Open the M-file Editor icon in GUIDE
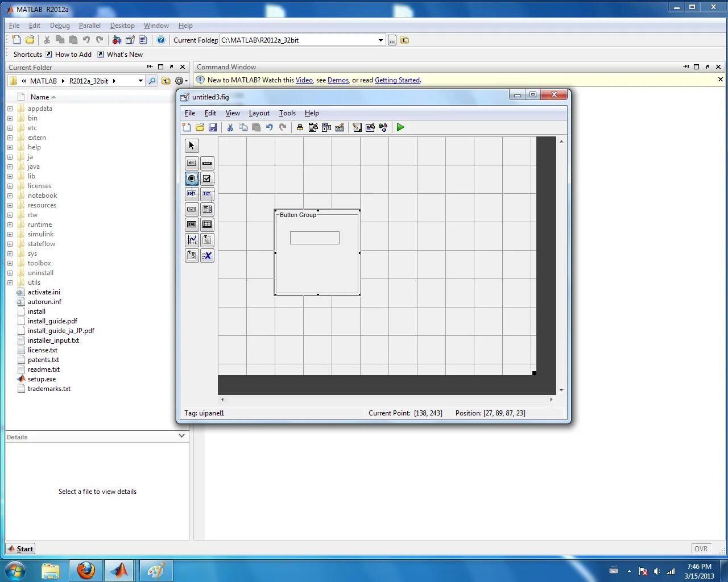The height and width of the screenshot is (582, 728). [x=357, y=127]
